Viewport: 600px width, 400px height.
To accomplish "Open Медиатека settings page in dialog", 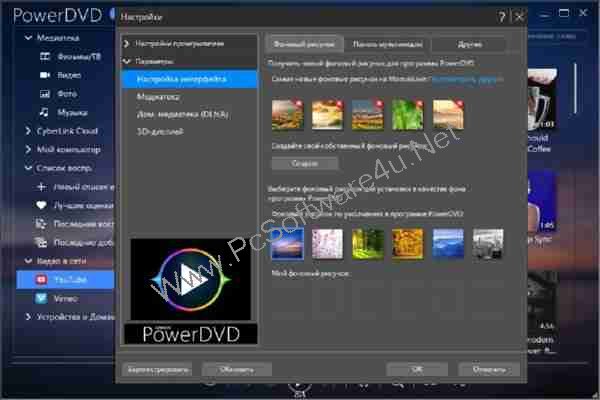I will pos(158,97).
